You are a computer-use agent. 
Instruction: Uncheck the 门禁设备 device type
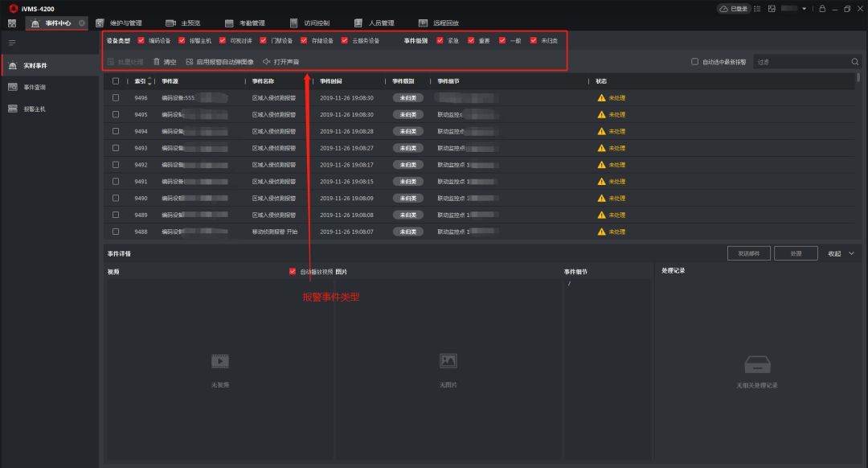(x=264, y=40)
